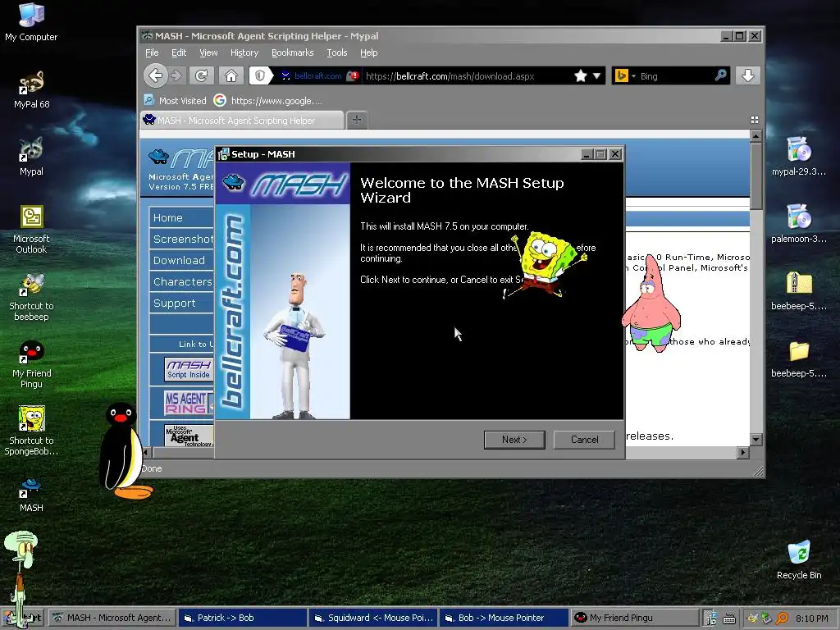Open Home link in MASH site sidebar
Viewport: 840px width, 630px height.
[181, 217]
